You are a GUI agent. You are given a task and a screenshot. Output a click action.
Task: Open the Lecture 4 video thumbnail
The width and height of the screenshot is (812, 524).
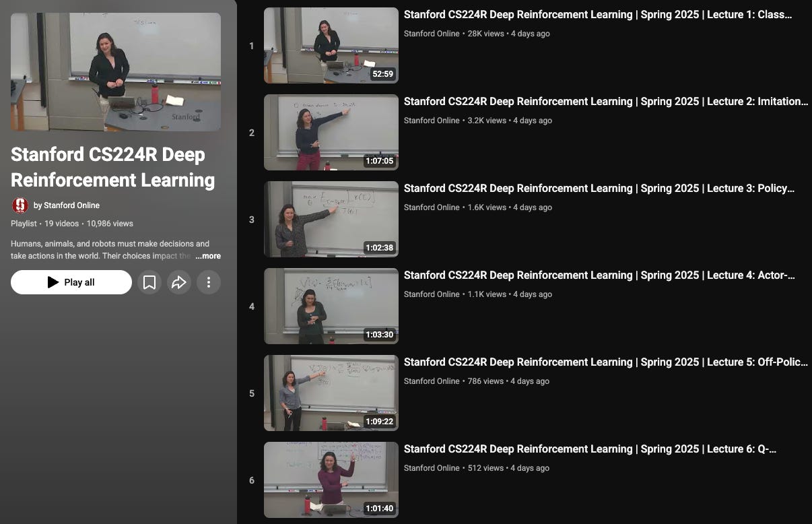(331, 306)
